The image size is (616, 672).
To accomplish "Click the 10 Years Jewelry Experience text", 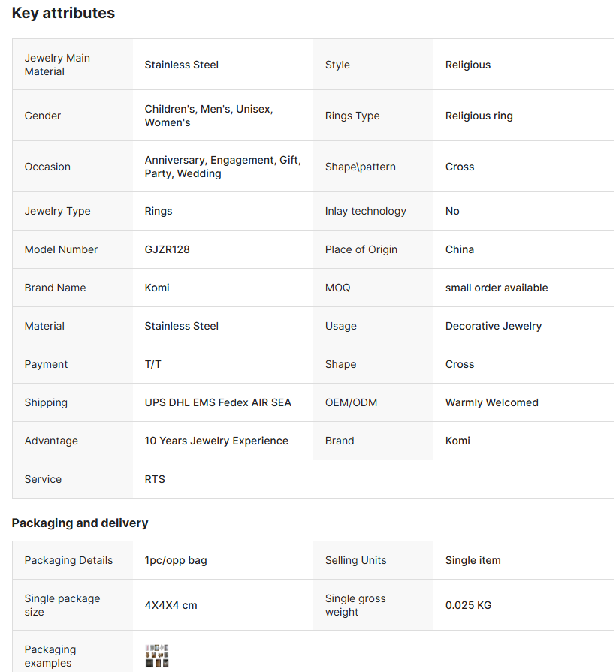I will [x=216, y=441].
